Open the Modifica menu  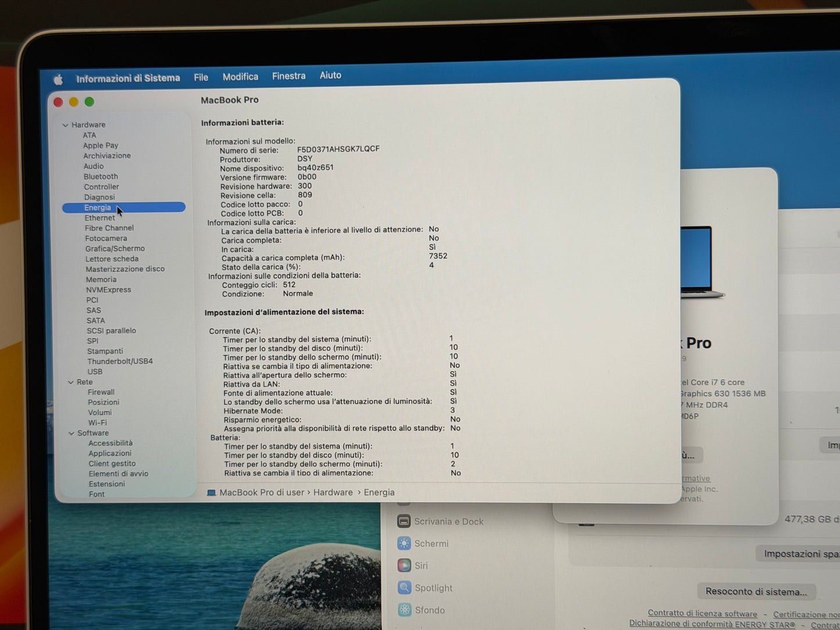240,77
